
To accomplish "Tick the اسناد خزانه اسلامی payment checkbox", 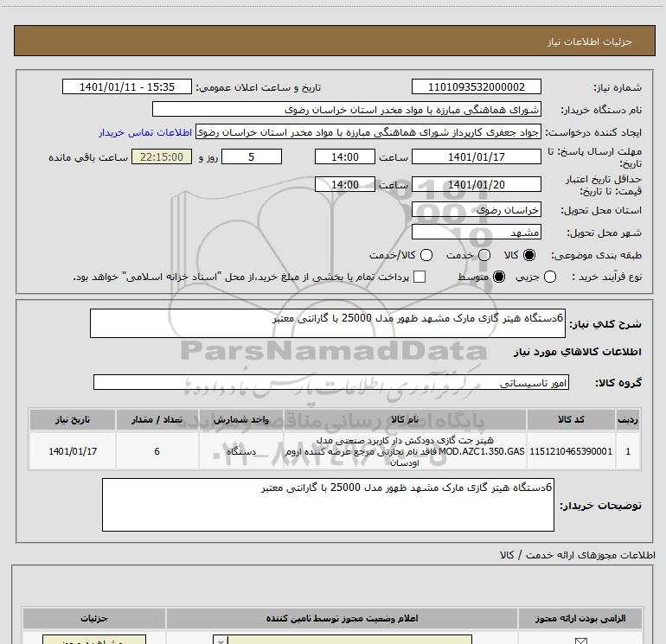I will [419, 277].
